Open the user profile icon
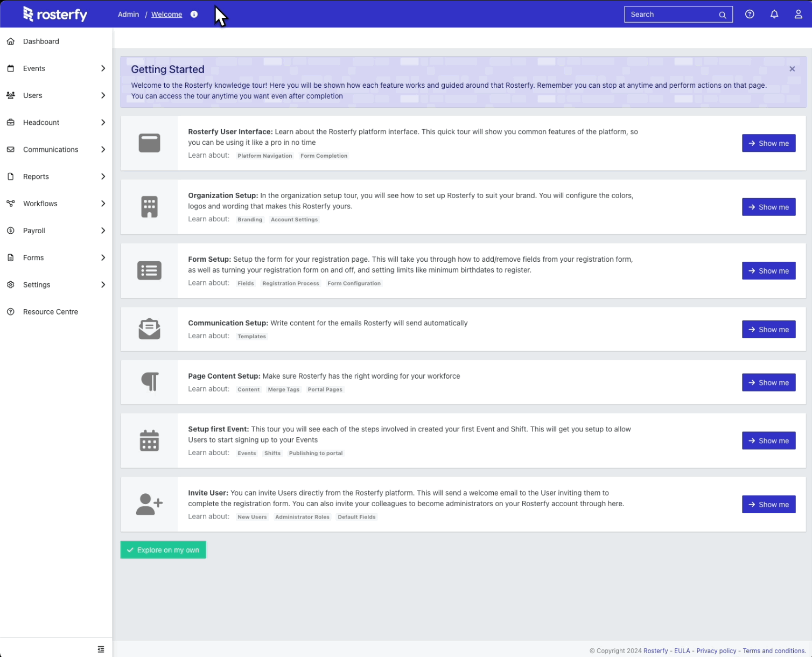 click(x=799, y=15)
